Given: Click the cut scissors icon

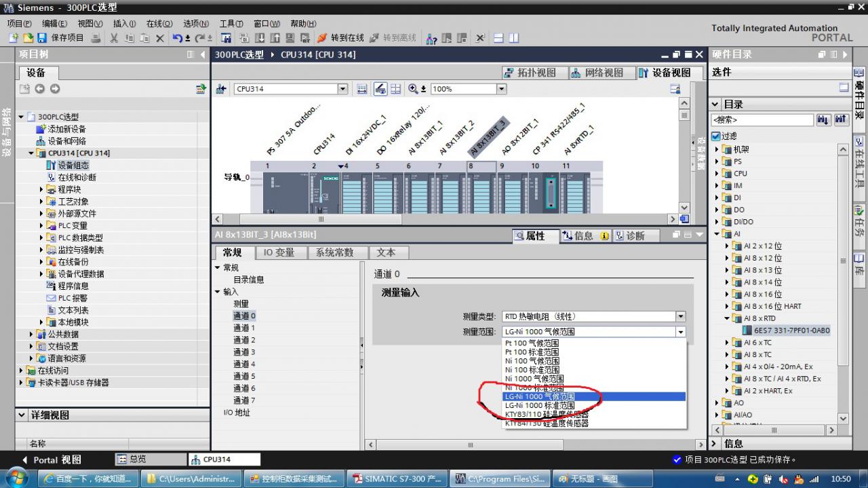Looking at the screenshot, I should [114, 38].
